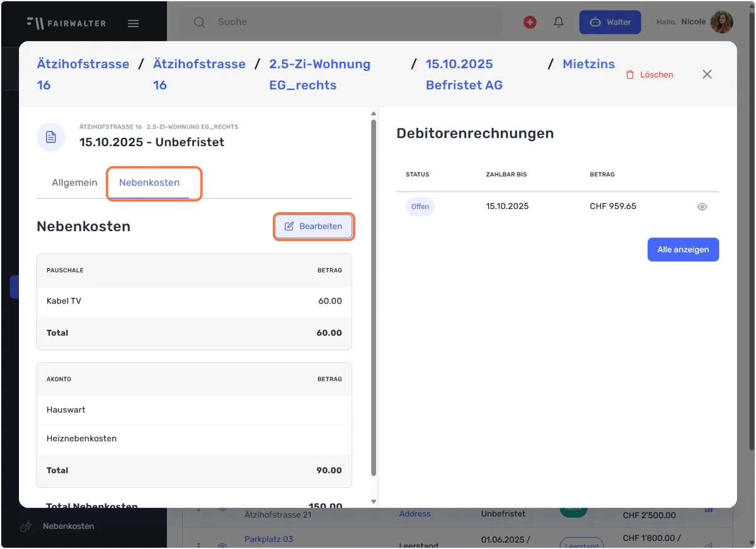Click the search magnifier icon
This screenshot has width=756, height=549.
[x=200, y=22]
